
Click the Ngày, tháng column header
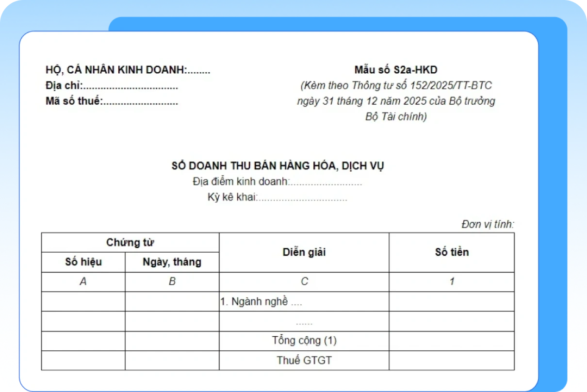tap(172, 262)
